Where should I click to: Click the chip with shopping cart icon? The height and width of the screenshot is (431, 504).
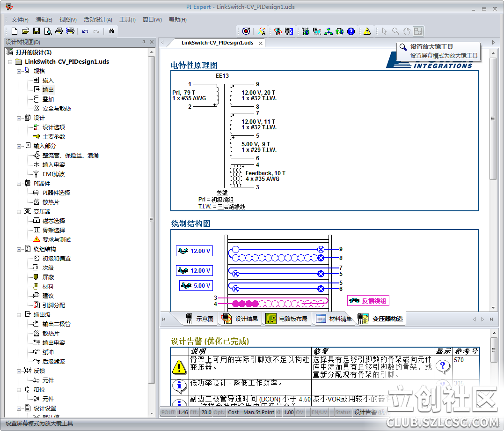click(317, 31)
